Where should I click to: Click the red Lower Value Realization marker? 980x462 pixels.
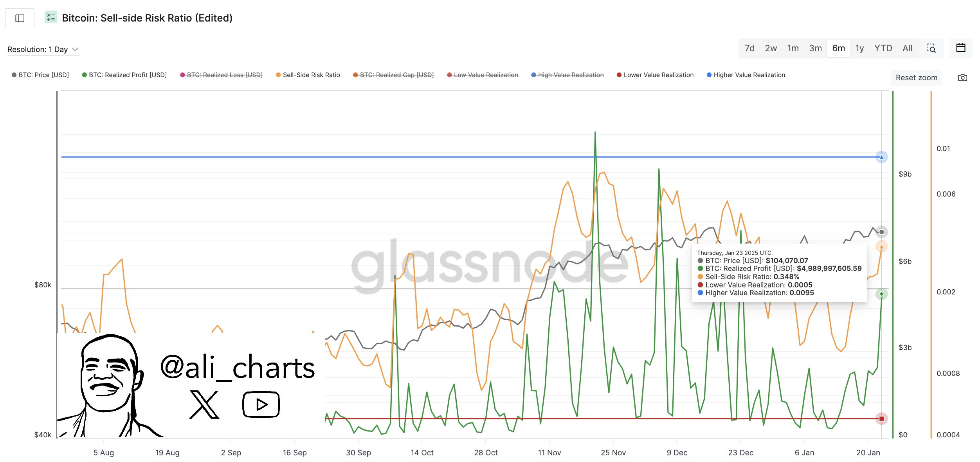click(881, 419)
